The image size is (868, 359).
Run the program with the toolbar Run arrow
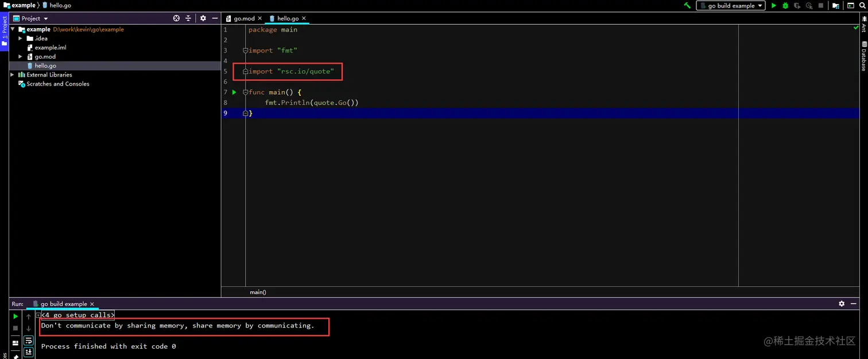pyautogui.click(x=774, y=6)
